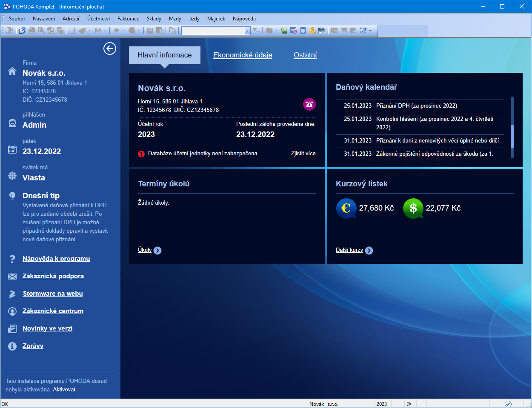The height and width of the screenshot is (408, 532).
Task: Visit the Stormware na webu link
Action: [53, 294]
